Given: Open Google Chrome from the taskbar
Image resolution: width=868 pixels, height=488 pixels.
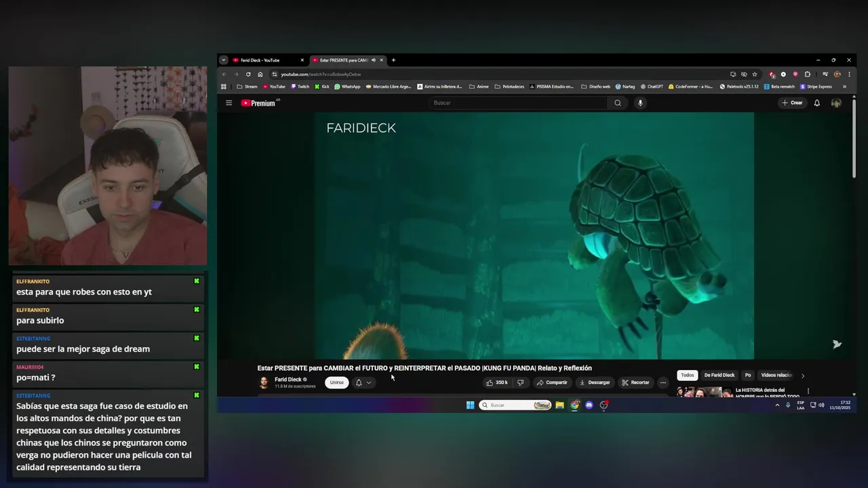Looking at the screenshot, I should tap(574, 405).
